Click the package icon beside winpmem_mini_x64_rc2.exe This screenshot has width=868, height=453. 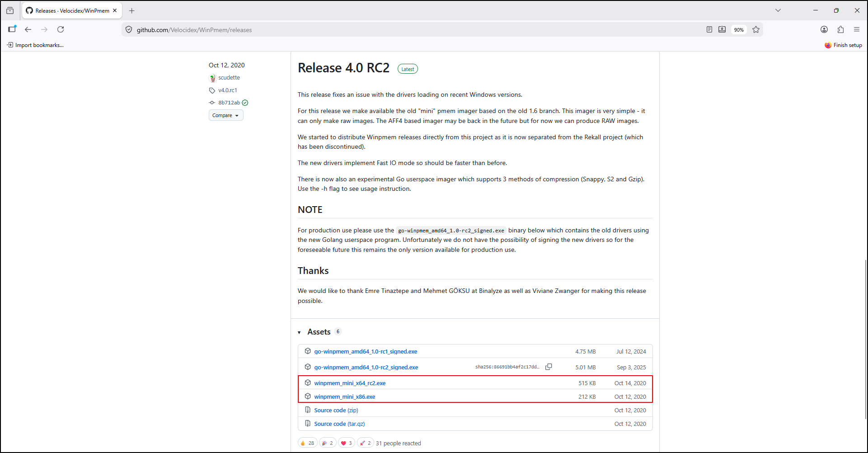click(x=308, y=382)
